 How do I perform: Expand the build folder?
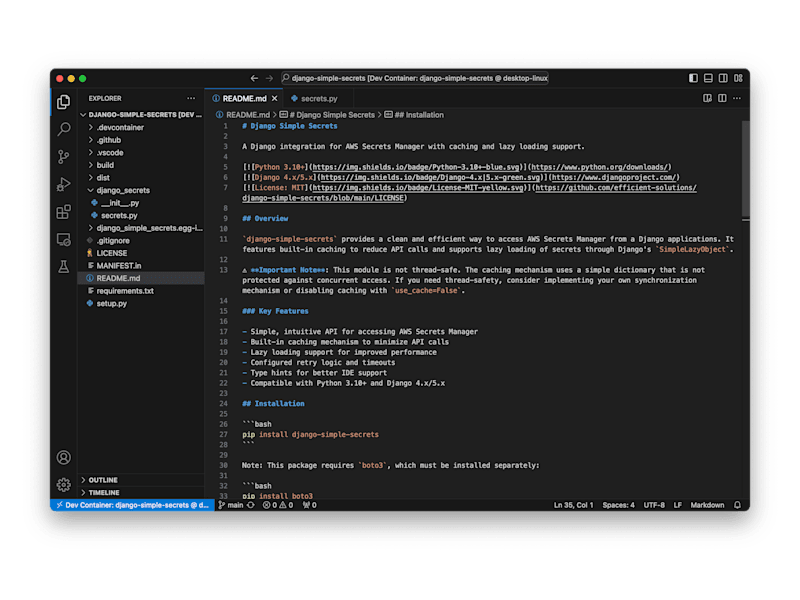tap(141, 165)
